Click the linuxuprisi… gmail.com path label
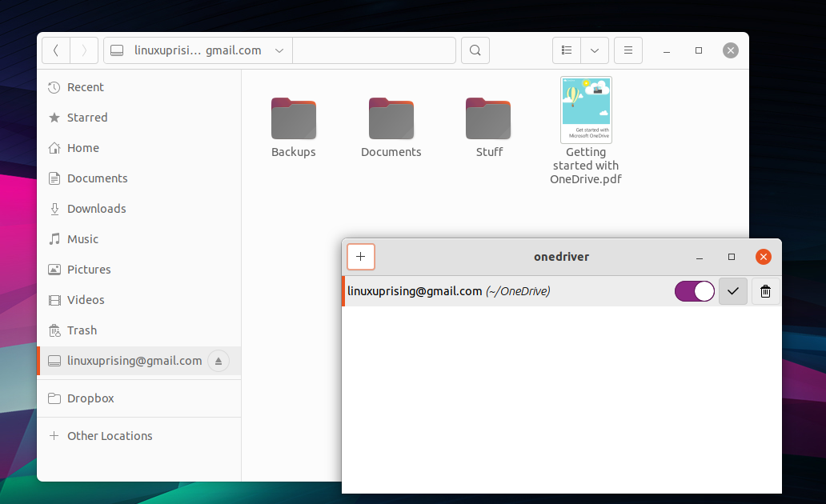This screenshot has height=504, width=826. coord(198,50)
